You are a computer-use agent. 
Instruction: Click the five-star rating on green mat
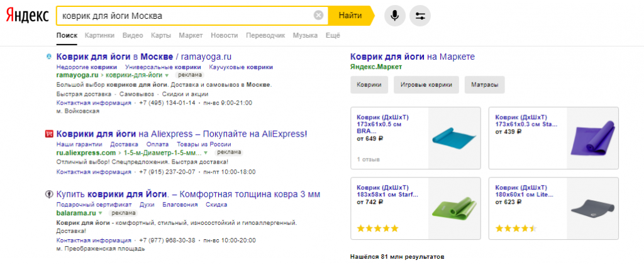[x=377, y=228]
